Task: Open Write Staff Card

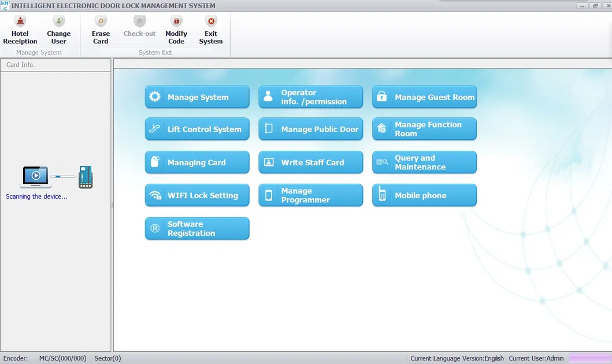Action: coord(310,162)
